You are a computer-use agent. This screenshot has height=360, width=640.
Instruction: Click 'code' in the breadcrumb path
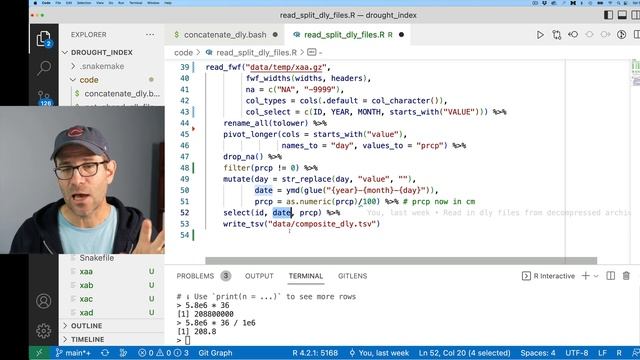[x=183, y=52]
